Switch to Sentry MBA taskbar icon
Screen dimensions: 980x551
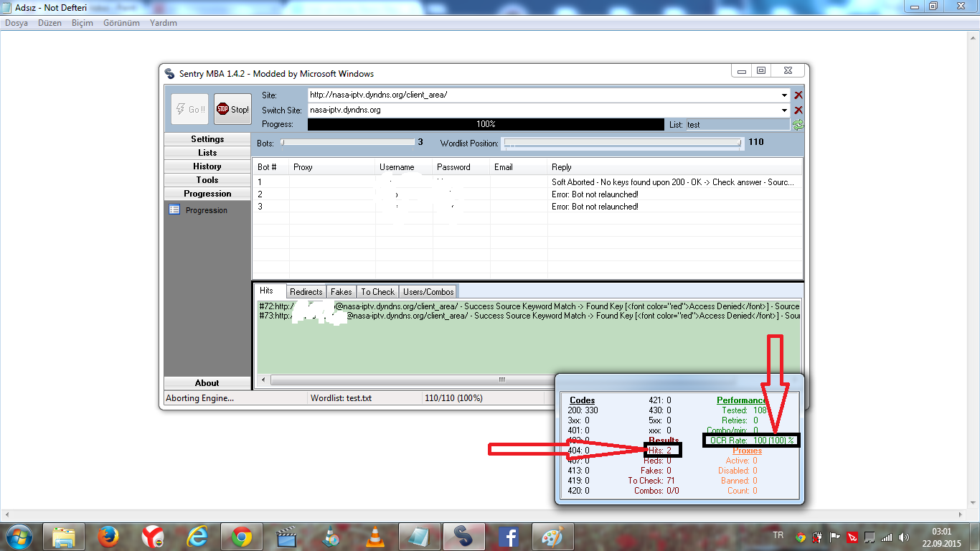[463, 536]
